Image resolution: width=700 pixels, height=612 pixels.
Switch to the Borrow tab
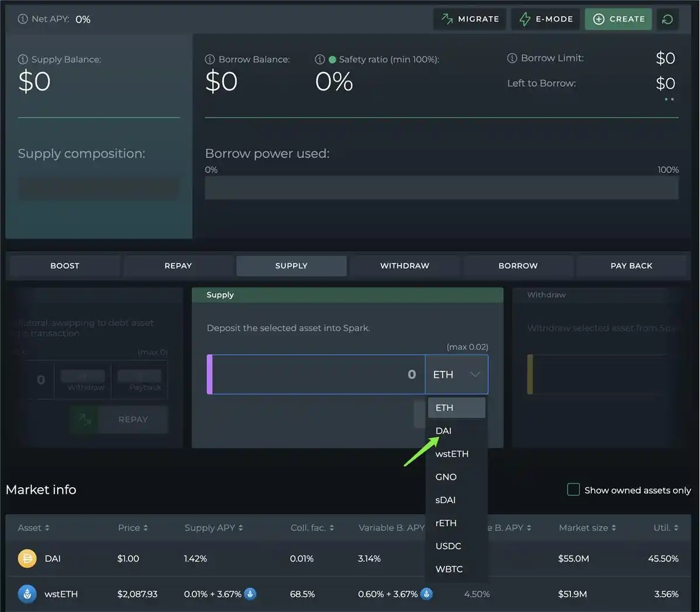[518, 266]
